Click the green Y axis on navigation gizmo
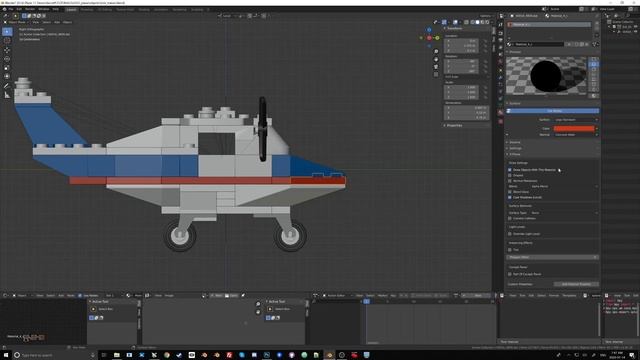 (x=437, y=38)
